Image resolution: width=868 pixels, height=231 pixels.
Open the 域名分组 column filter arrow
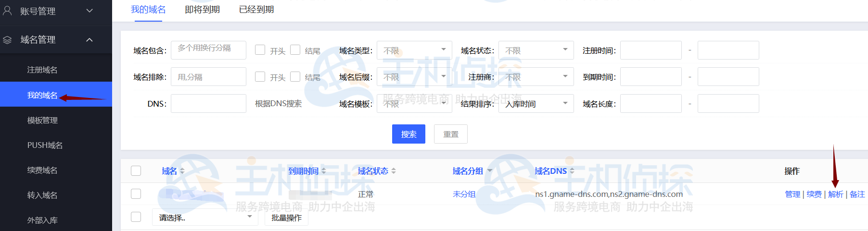490,171
